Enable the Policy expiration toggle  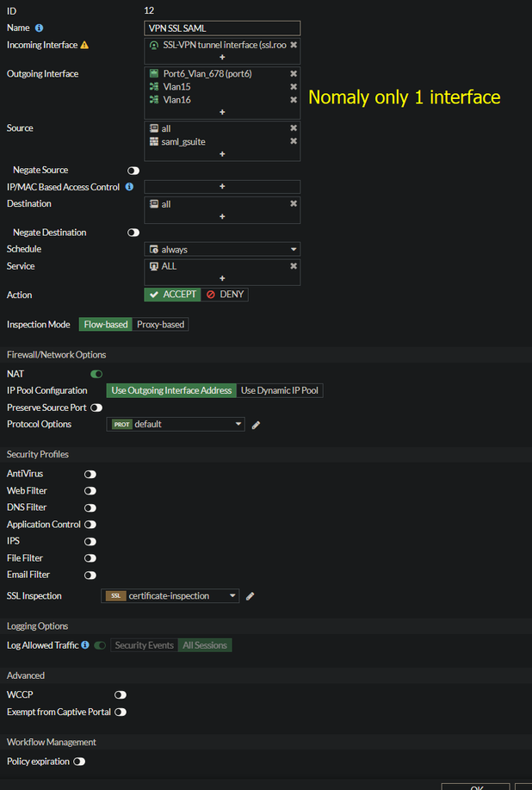pyautogui.click(x=79, y=762)
